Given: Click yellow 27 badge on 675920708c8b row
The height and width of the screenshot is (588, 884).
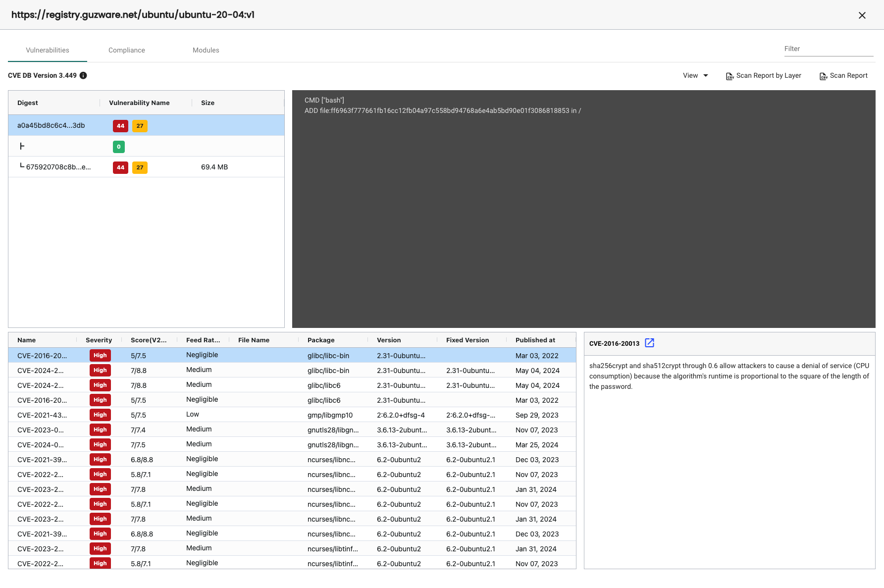Looking at the screenshot, I should (140, 167).
